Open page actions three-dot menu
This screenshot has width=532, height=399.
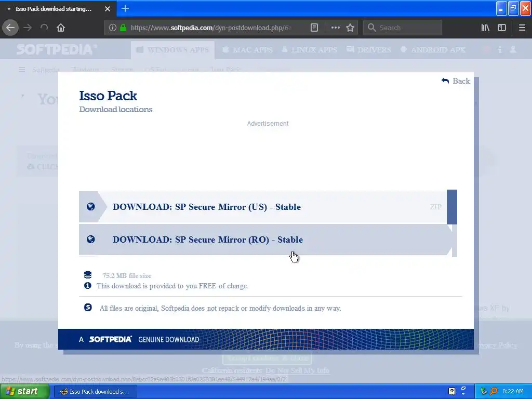(335, 28)
